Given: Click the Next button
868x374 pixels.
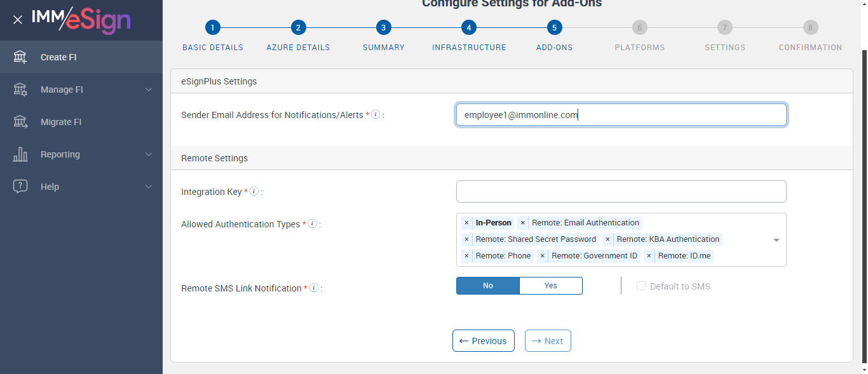Looking at the screenshot, I should pos(548,341).
